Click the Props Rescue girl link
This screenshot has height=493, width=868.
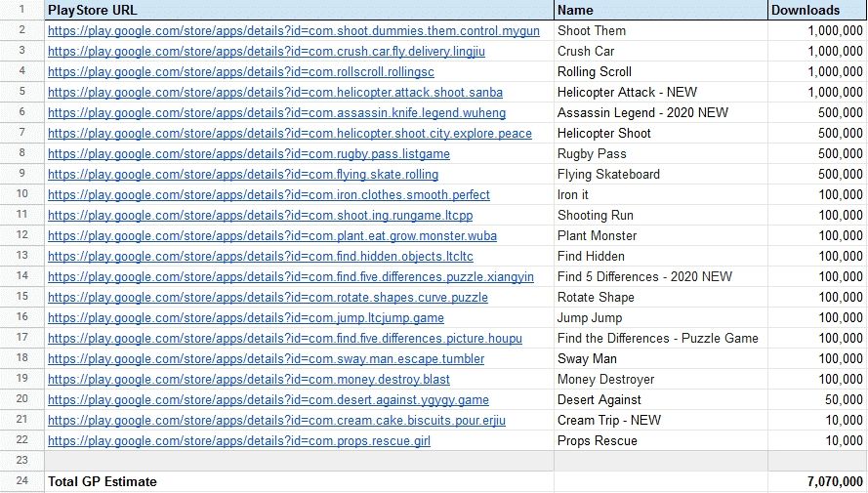pos(238,441)
